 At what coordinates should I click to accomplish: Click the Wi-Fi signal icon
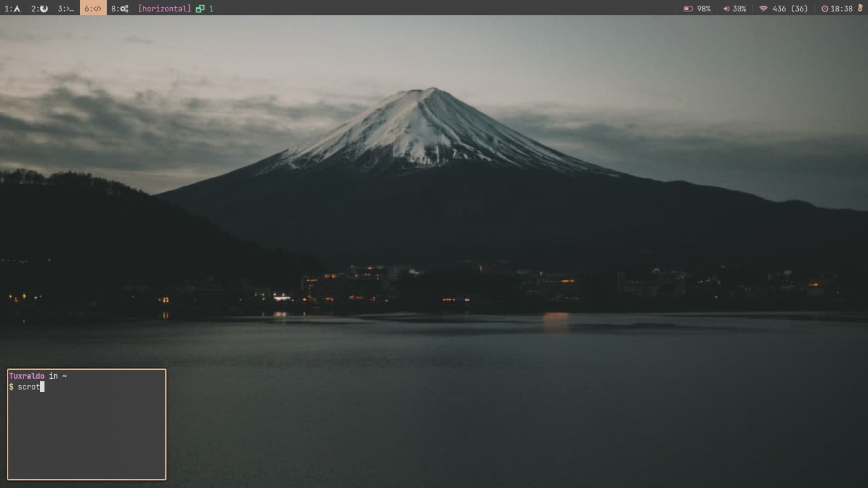pos(764,9)
